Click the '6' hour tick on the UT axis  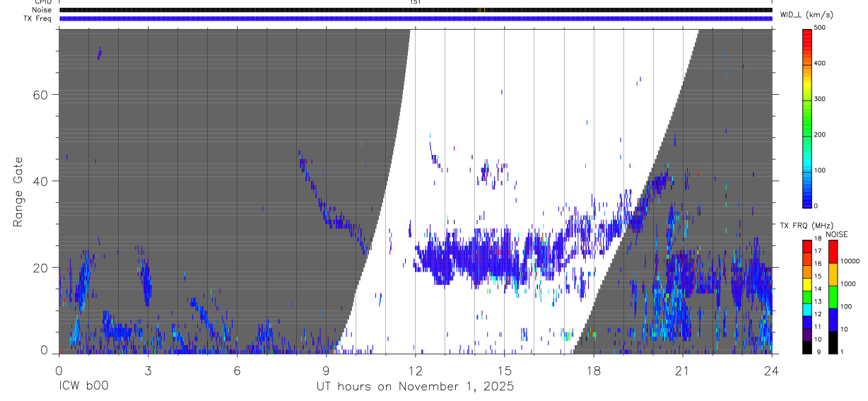237,370
